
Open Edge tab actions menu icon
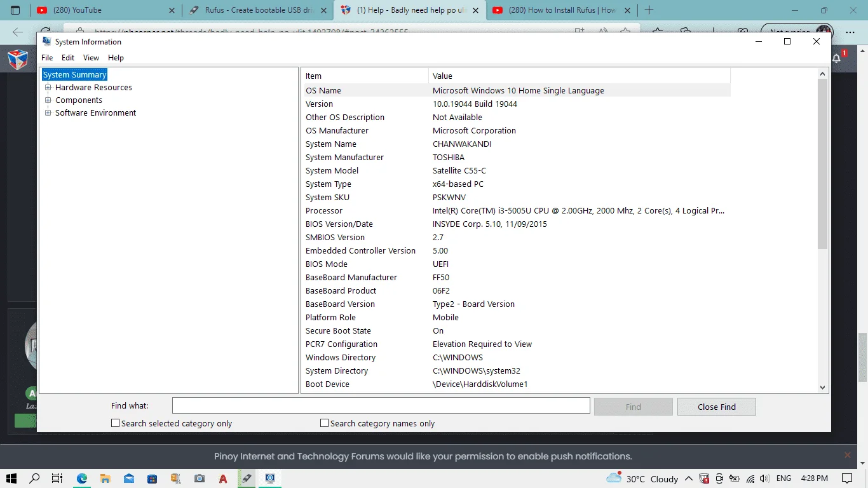point(15,10)
